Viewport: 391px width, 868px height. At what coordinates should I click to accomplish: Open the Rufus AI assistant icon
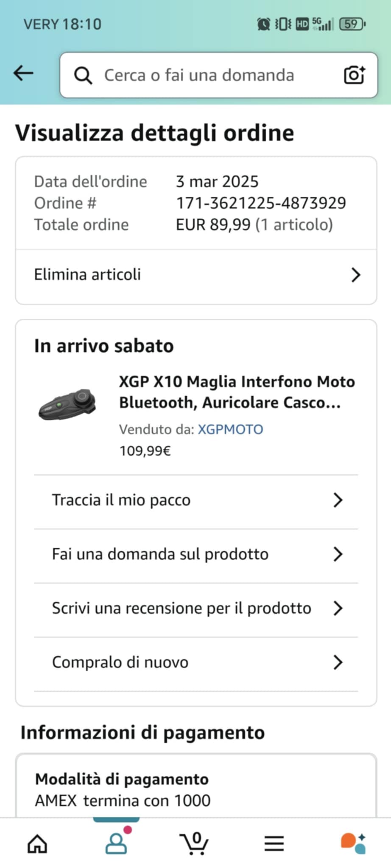pyautogui.click(x=353, y=843)
